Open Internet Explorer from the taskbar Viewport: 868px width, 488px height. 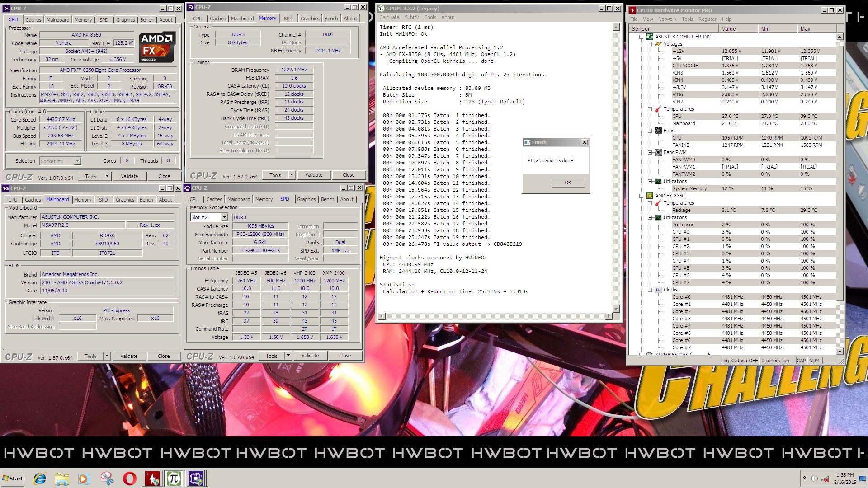click(40, 479)
